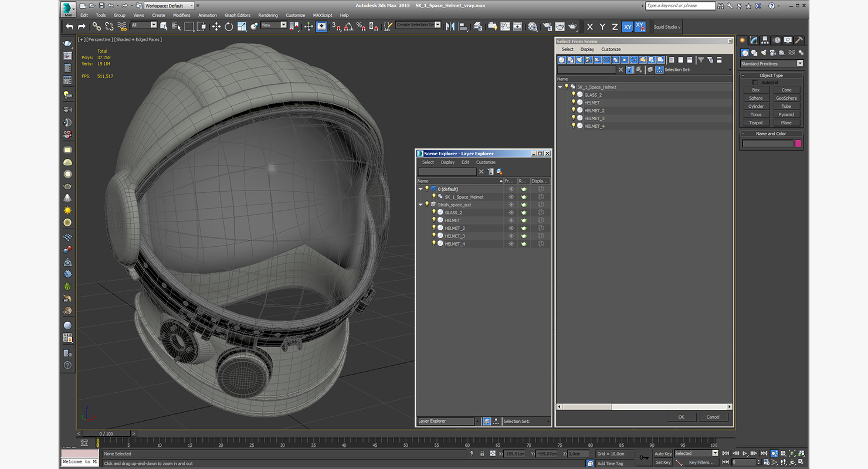Screen dimensions: 868x469
Task: Open the Material Editor from toolbar
Action: coord(533,26)
